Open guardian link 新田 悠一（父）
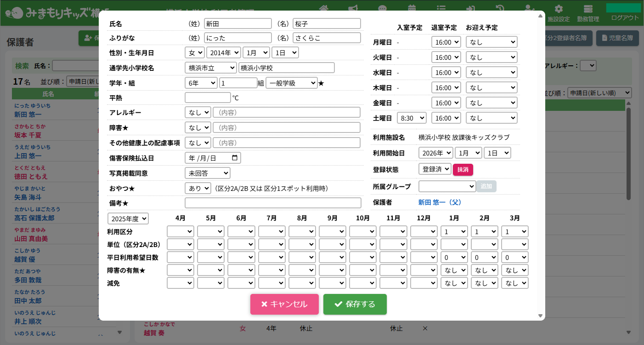This screenshot has height=345, width=644. coord(440,202)
